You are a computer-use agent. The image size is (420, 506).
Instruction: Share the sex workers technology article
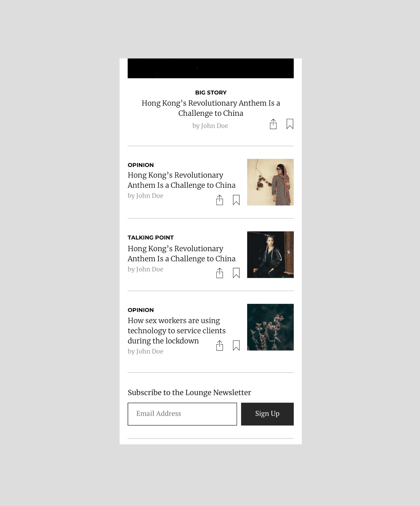coord(220,345)
